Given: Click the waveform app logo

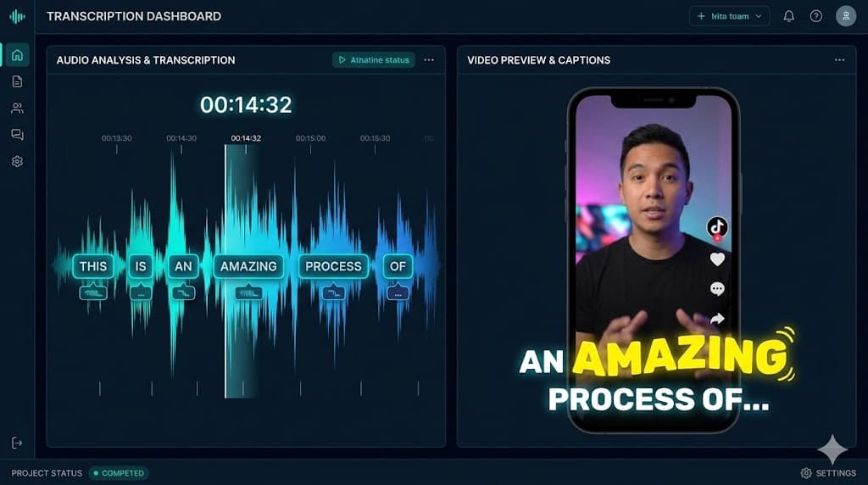Looking at the screenshot, I should (17, 16).
